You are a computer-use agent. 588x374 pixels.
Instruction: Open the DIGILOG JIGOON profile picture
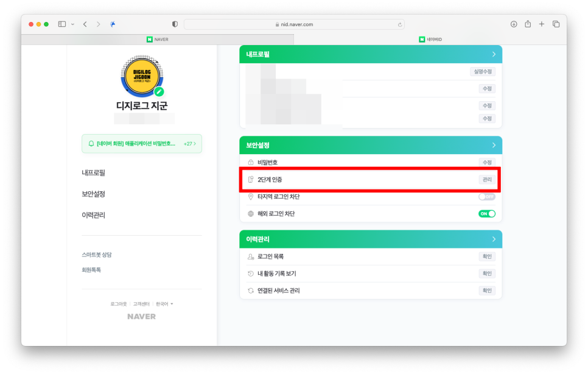(142, 76)
